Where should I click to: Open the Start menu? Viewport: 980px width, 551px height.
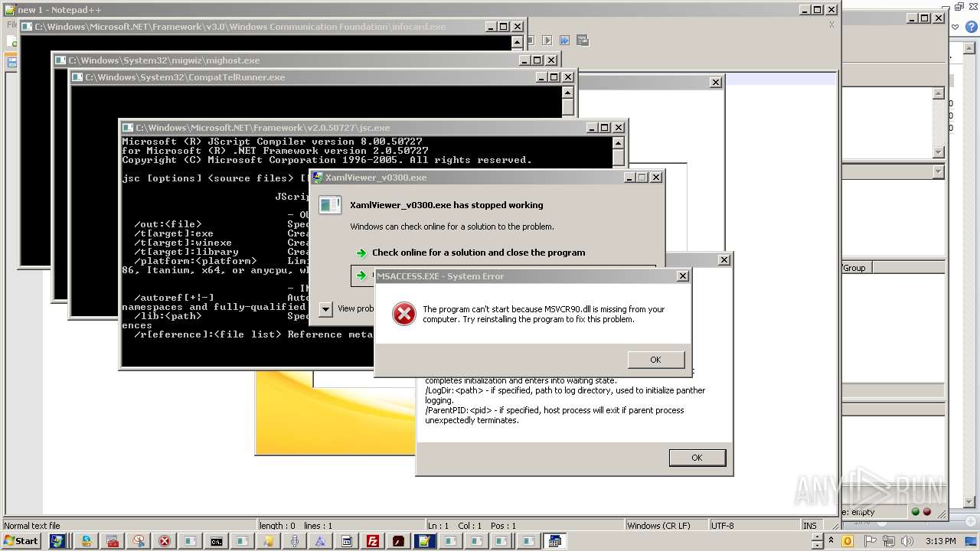tap(21, 541)
